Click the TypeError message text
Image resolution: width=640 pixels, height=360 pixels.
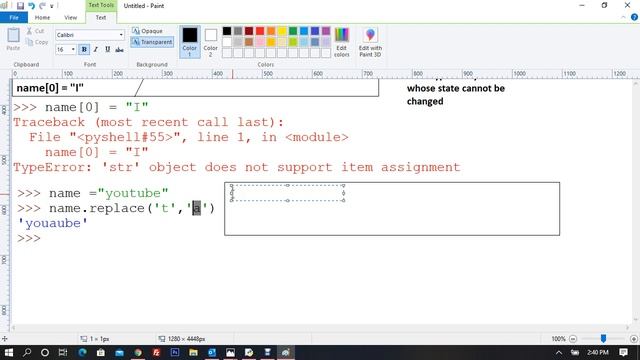[x=237, y=167]
